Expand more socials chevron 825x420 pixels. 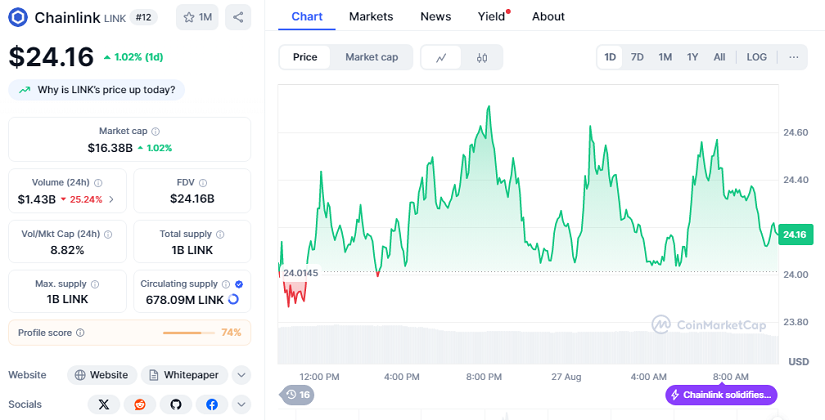240,404
